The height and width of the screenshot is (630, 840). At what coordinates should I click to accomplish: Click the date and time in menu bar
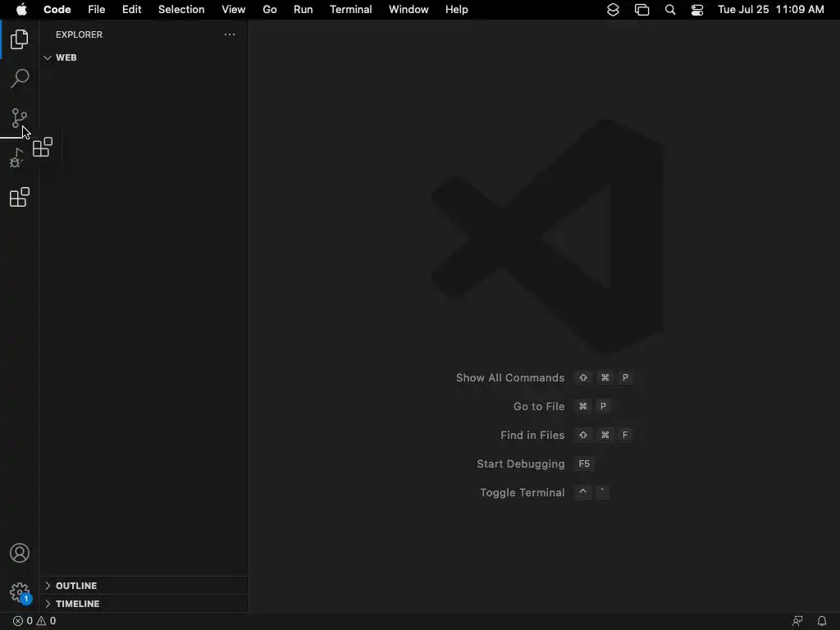point(771,10)
